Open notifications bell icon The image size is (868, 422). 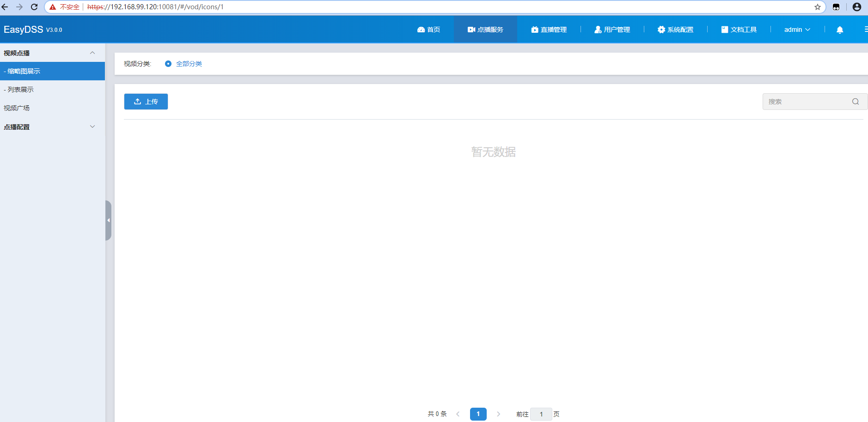pyautogui.click(x=840, y=30)
